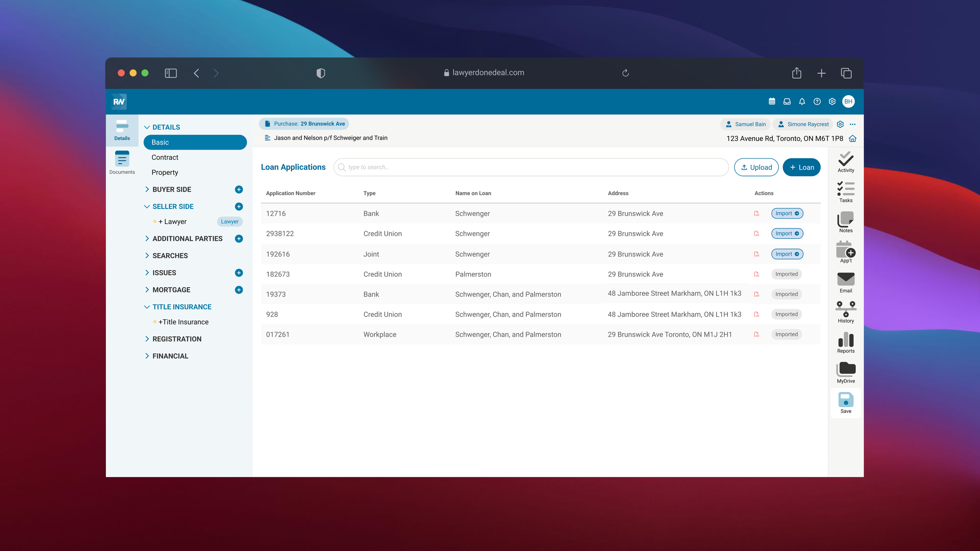Screen dimensions: 980x551
Task: Import loan application 2938122
Action: tap(787, 234)
